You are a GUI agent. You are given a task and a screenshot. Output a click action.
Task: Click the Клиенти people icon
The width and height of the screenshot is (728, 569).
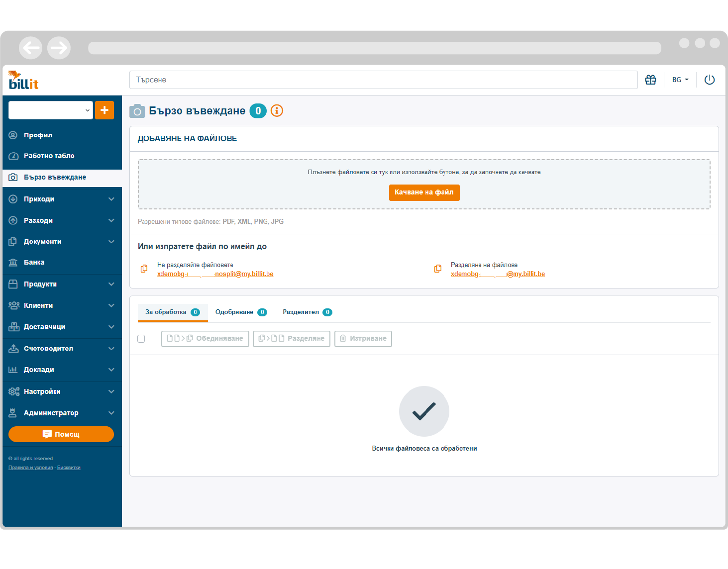(13, 305)
